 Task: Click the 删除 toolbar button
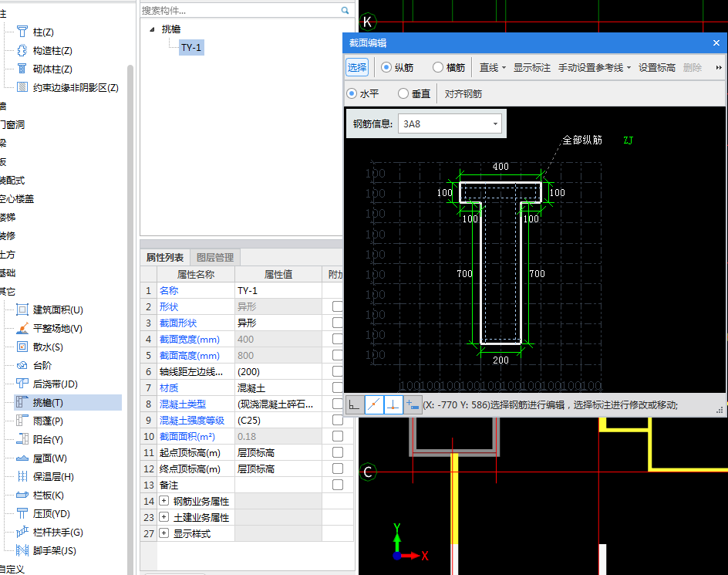[693, 68]
